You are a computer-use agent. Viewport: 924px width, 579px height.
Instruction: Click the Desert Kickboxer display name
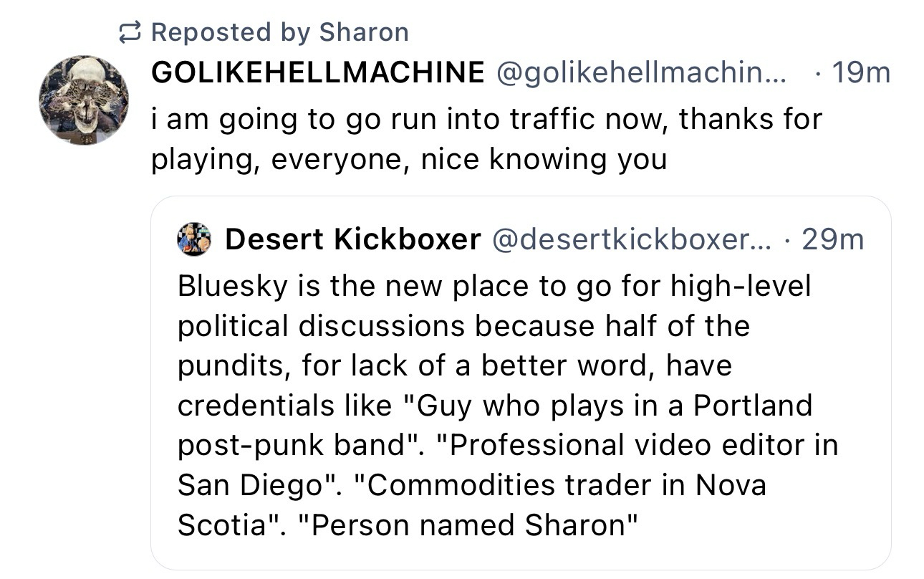pos(352,240)
